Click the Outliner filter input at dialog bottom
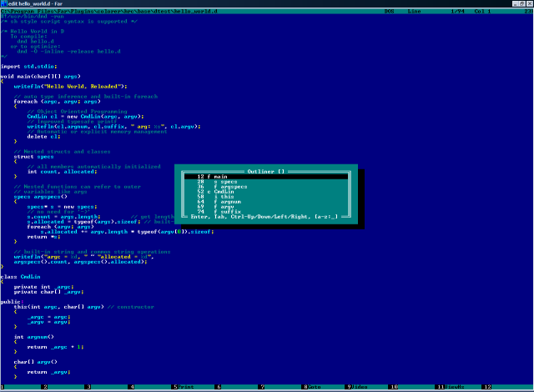534x392 pixels. 326,217
